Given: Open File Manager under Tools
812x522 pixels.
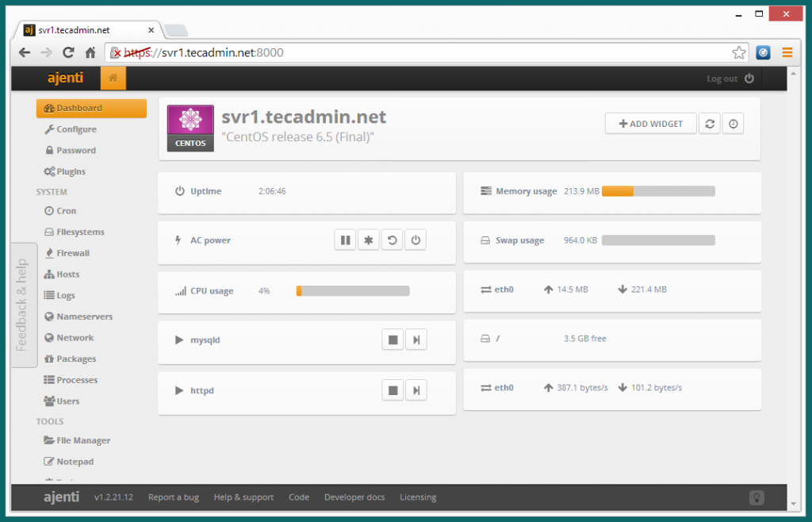Looking at the screenshot, I should point(82,440).
